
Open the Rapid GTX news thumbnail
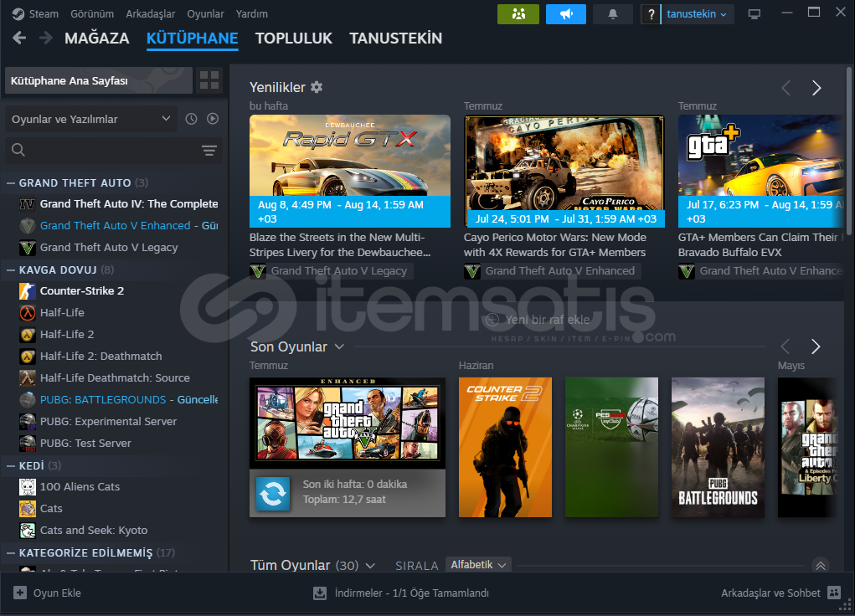coord(349,171)
